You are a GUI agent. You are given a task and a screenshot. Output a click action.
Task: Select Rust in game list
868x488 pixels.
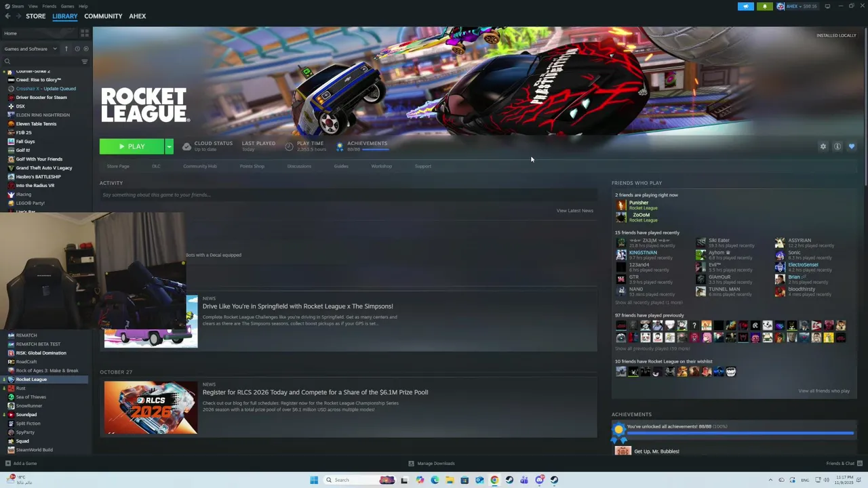20,388
